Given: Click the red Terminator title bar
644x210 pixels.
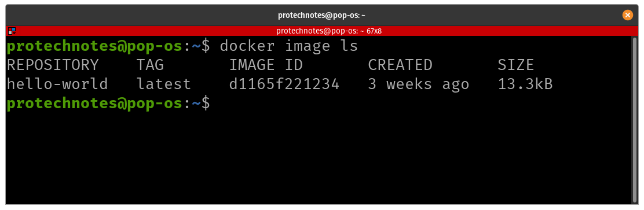Looking at the screenshot, I should [x=322, y=31].
